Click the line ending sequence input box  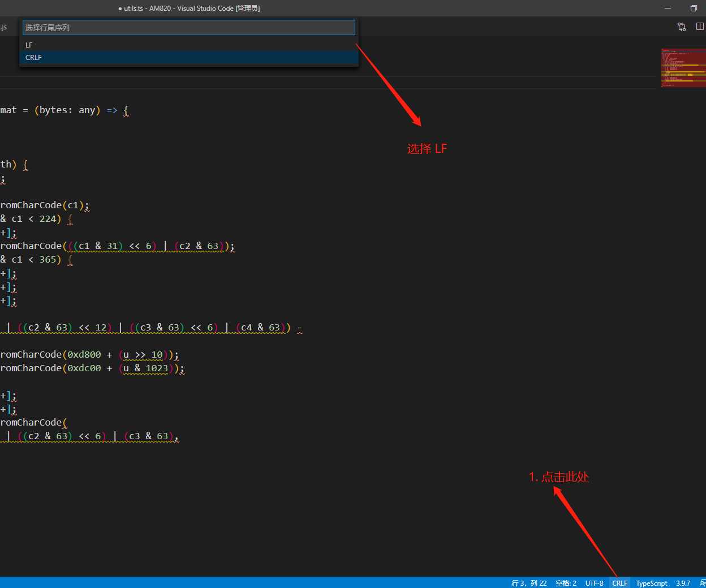point(189,27)
